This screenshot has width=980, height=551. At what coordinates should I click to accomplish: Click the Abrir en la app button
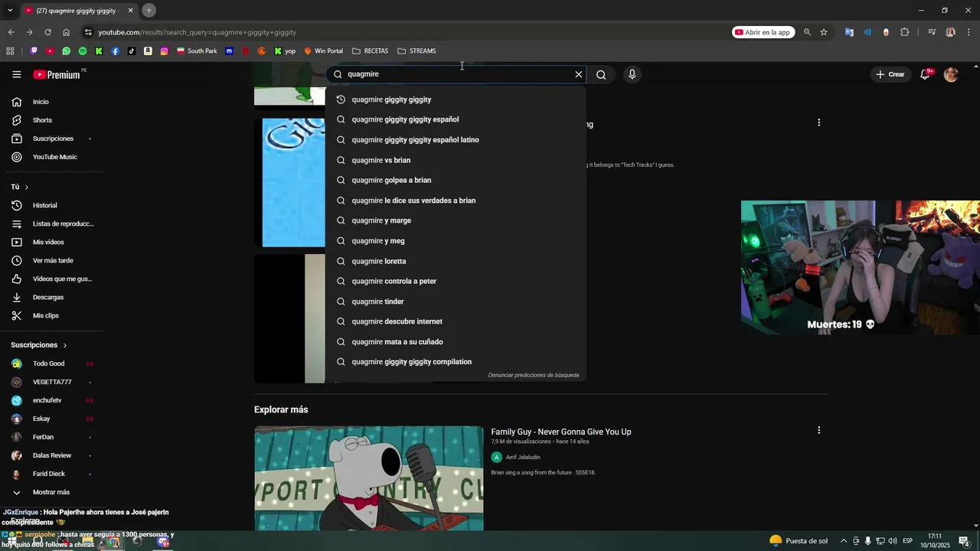pos(763,32)
